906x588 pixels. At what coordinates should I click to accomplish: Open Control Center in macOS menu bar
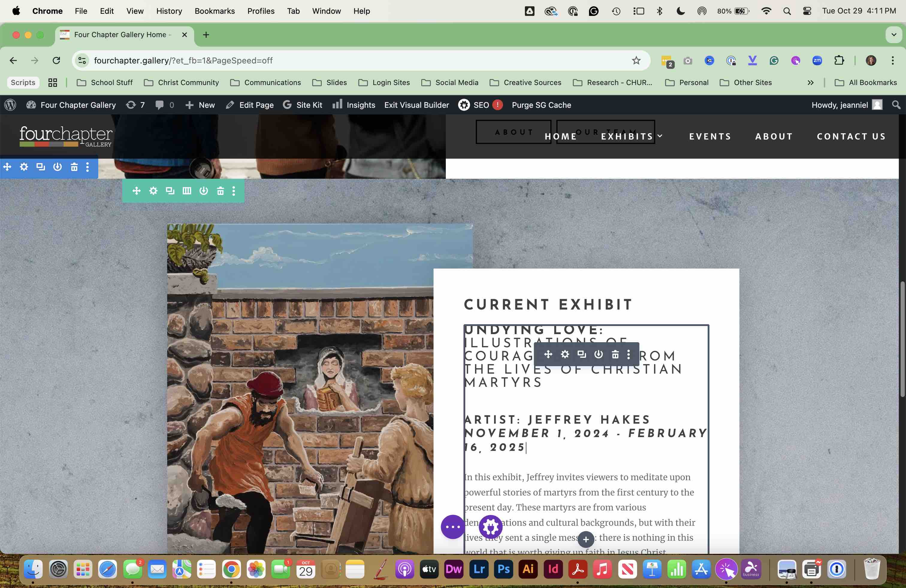807,11
